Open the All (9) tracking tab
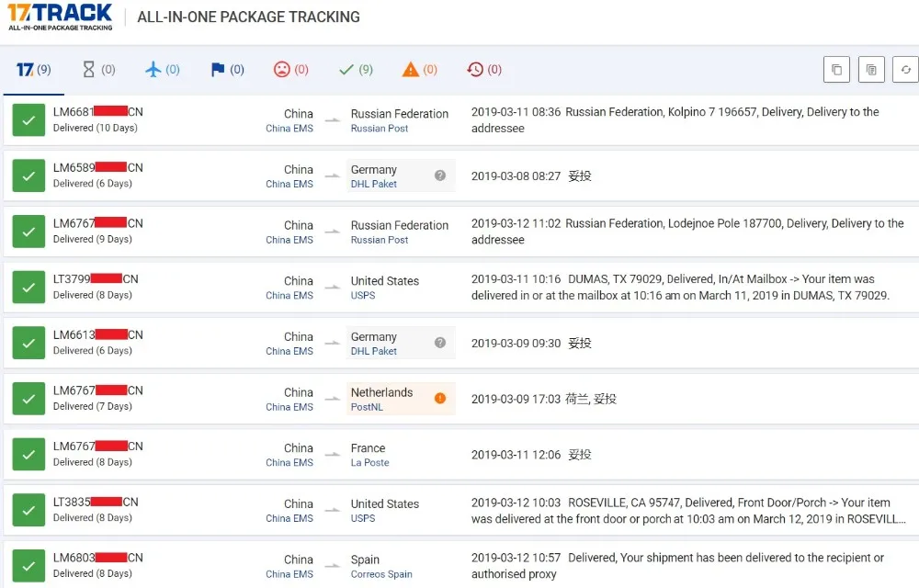The height and width of the screenshot is (588, 919). [x=33, y=70]
